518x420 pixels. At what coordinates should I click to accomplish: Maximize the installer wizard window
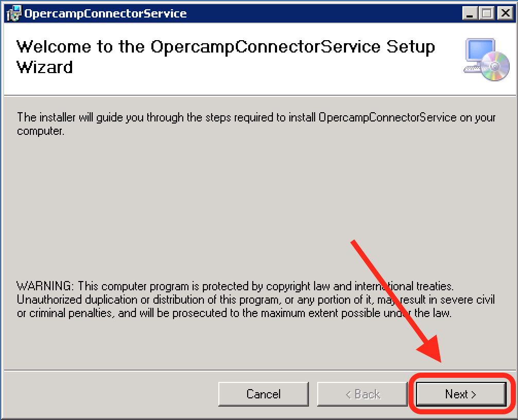(x=487, y=13)
